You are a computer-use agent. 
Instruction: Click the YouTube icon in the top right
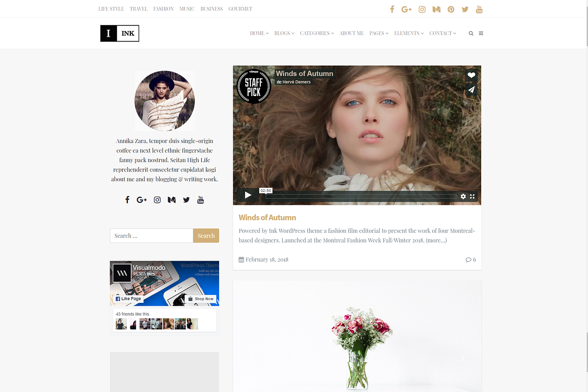479,9
